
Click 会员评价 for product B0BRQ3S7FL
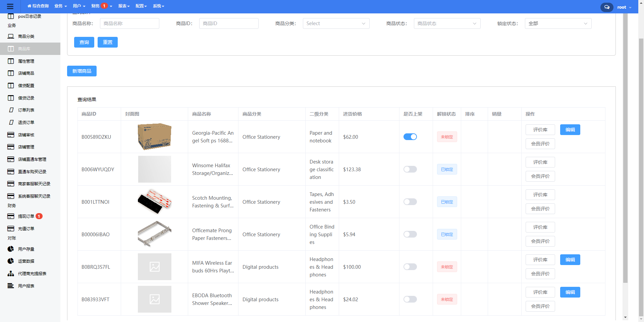tap(540, 274)
